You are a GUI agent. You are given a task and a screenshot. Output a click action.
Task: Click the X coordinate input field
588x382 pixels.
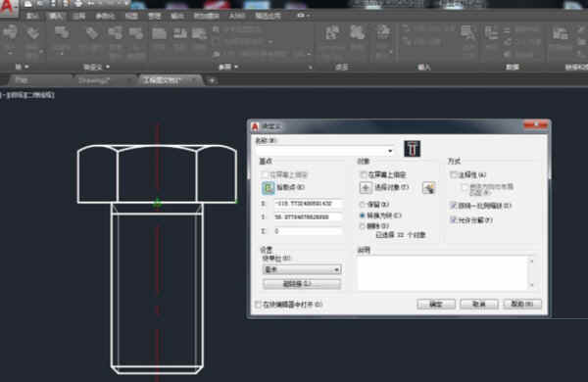308,204
